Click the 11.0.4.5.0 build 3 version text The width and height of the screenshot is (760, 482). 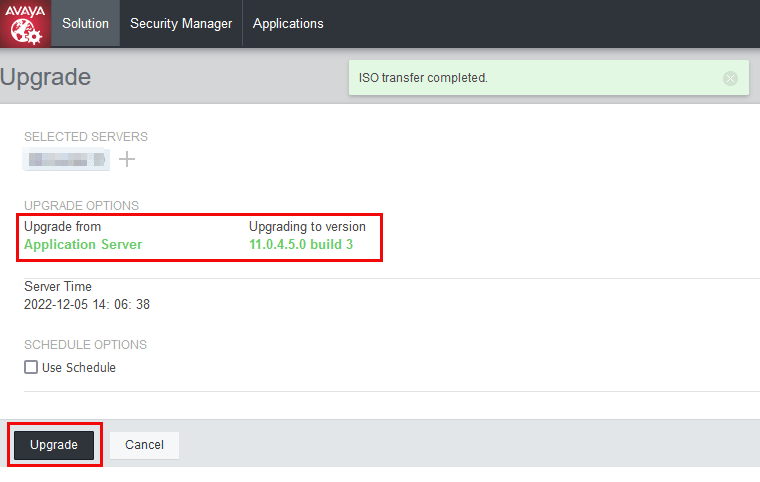tap(301, 244)
